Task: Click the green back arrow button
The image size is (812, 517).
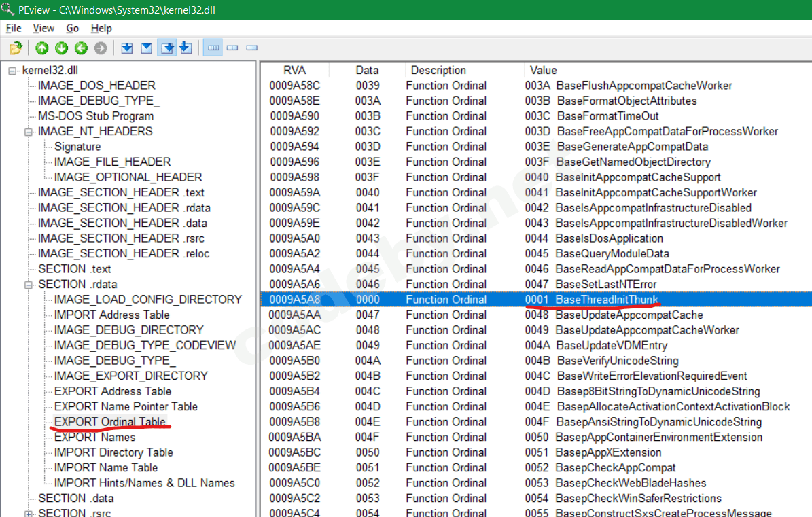Action: (82, 48)
